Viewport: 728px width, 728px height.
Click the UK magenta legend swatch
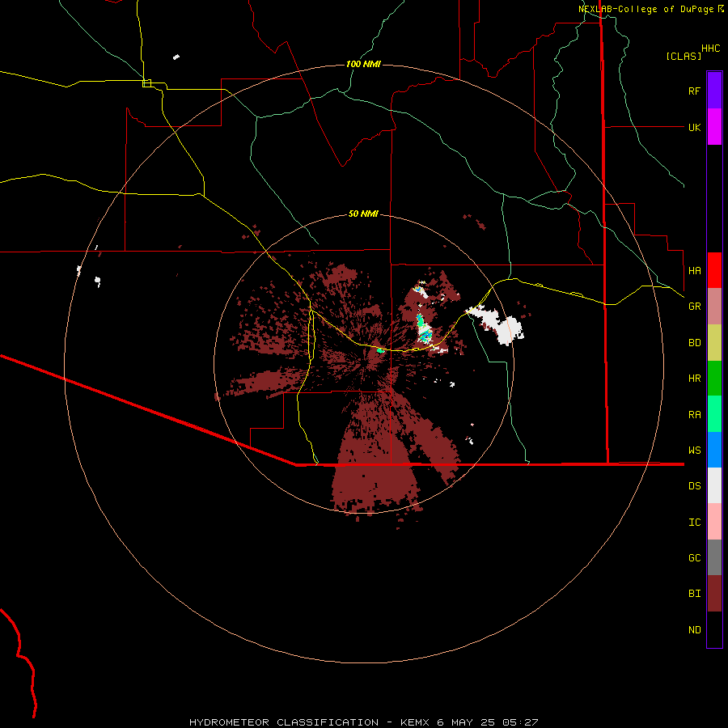[714, 127]
